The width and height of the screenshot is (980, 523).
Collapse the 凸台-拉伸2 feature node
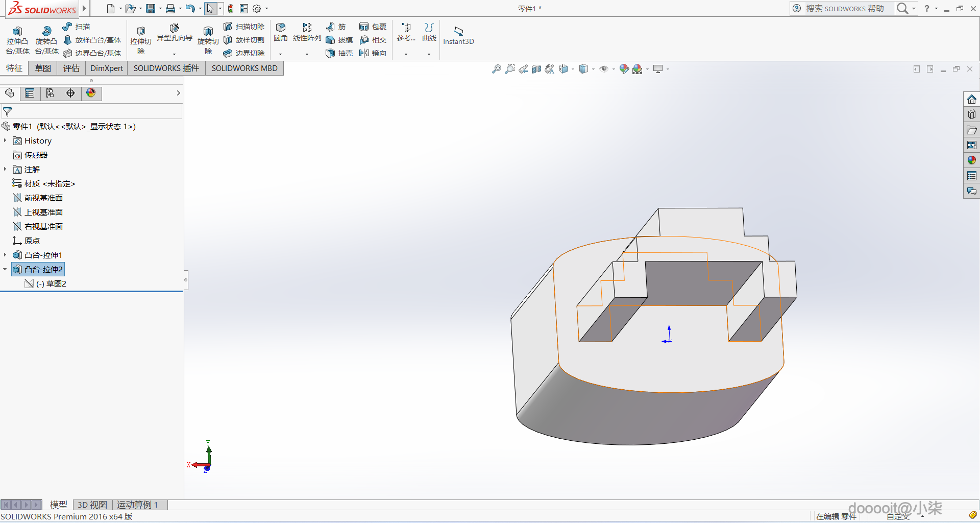pos(5,269)
